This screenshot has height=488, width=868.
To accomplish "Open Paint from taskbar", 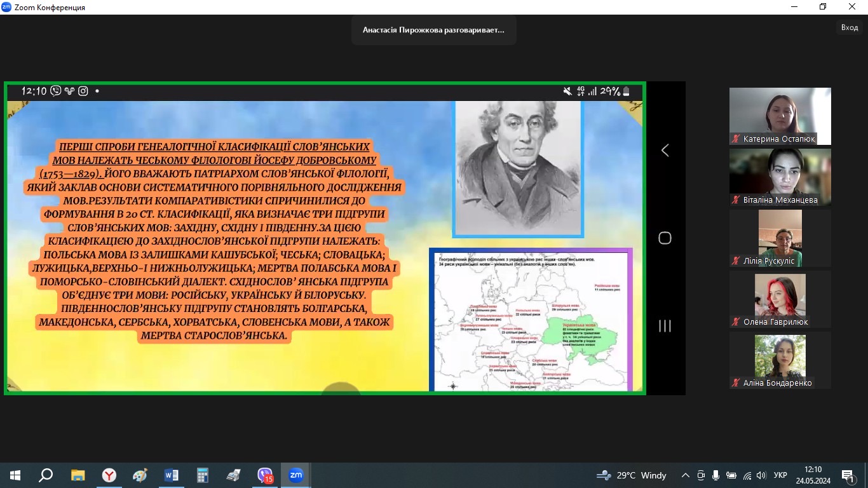I will click(x=140, y=475).
